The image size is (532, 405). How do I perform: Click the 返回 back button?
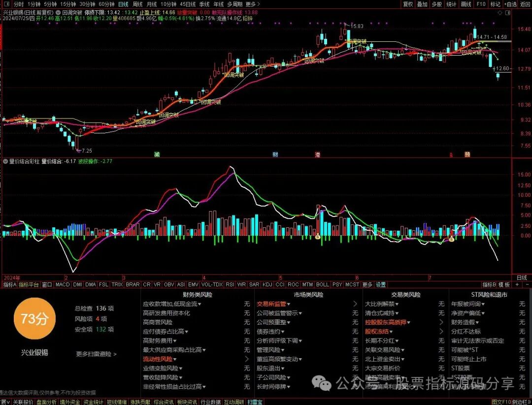(525, 4)
